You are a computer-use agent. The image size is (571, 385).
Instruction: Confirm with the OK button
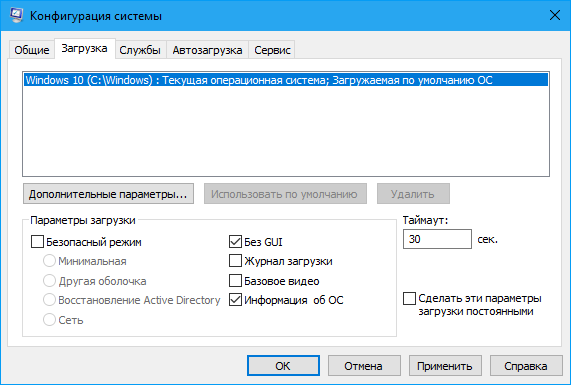coord(283,365)
